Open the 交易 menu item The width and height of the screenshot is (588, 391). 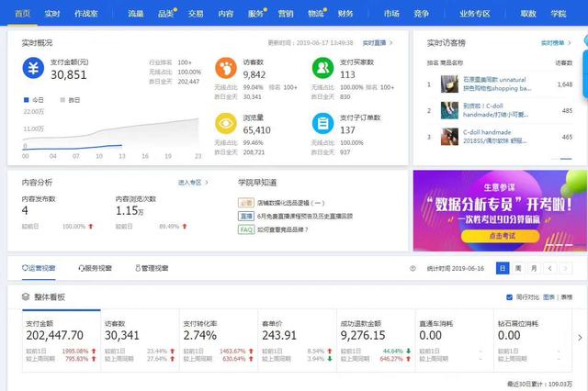(196, 14)
